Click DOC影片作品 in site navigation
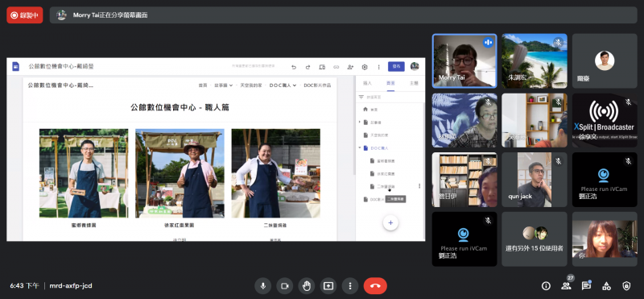Viewport: 644px width, 299px height. point(317,85)
